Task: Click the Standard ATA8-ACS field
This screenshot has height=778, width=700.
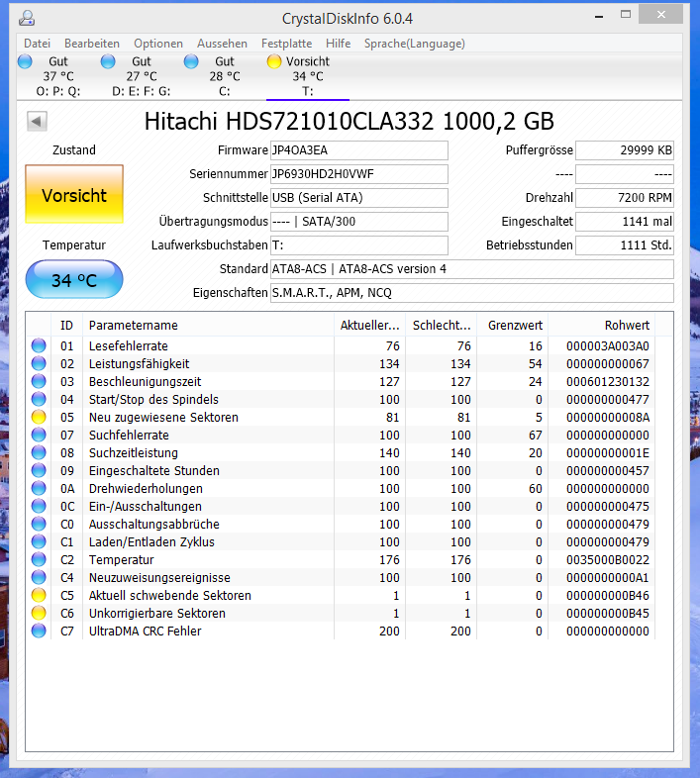Action: tap(472, 269)
